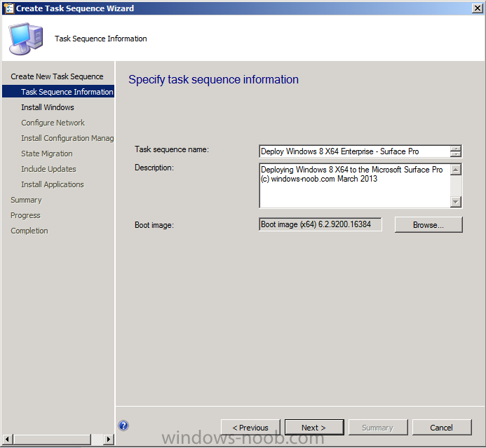
Task: Go to Install Applications step
Action: pos(53,184)
